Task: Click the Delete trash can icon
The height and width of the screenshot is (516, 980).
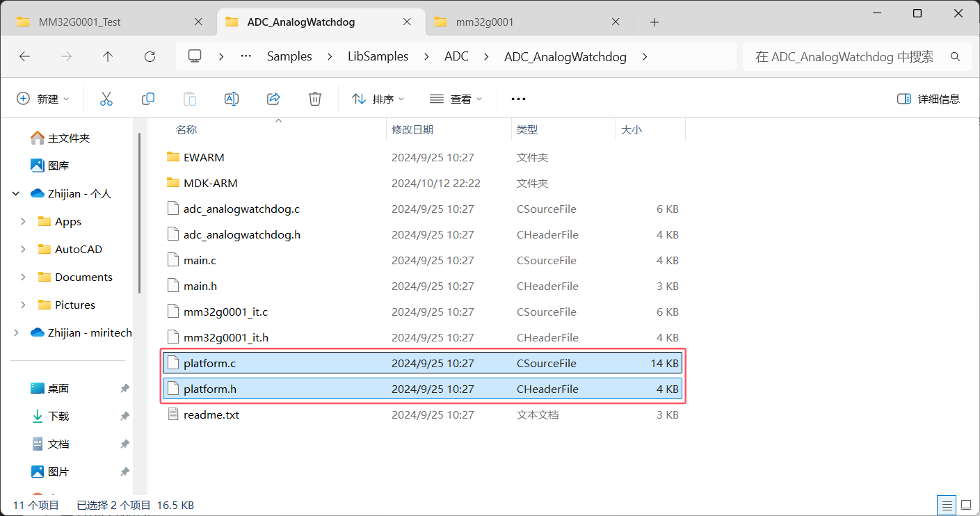Action: point(315,99)
